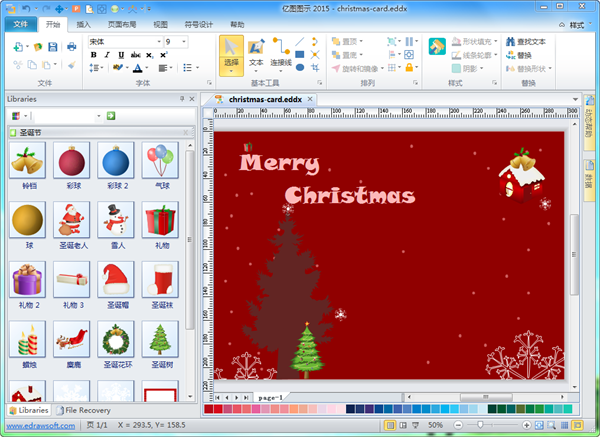The width and height of the screenshot is (600, 437).
Task: Click the bells shape in library
Action: point(27,160)
